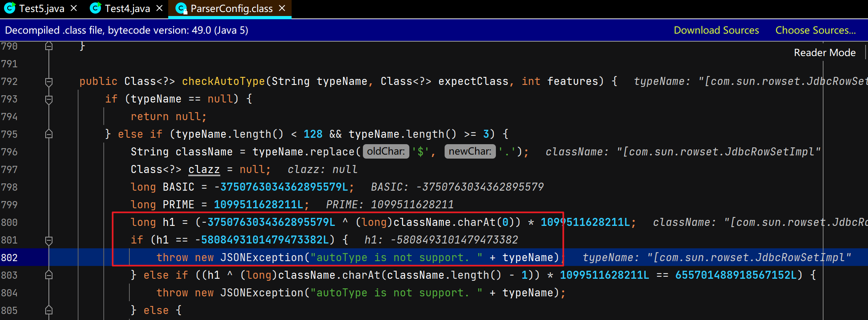Toggle the fold marker at line 805

tap(49, 310)
